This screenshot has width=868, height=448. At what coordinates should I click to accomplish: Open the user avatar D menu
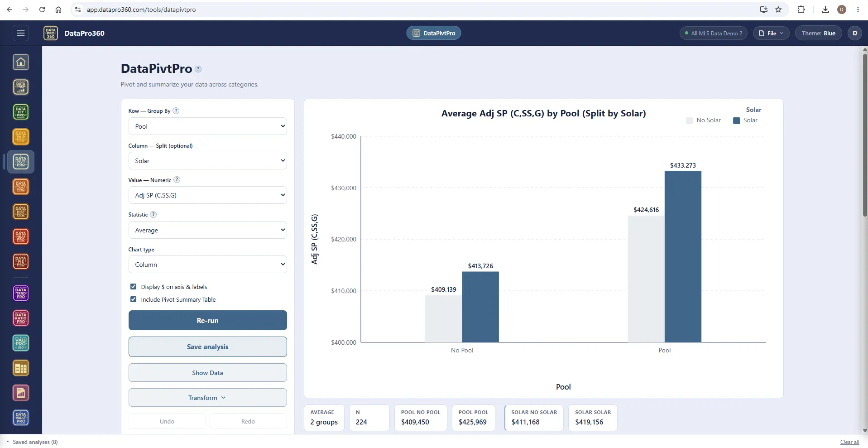pos(855,33)
